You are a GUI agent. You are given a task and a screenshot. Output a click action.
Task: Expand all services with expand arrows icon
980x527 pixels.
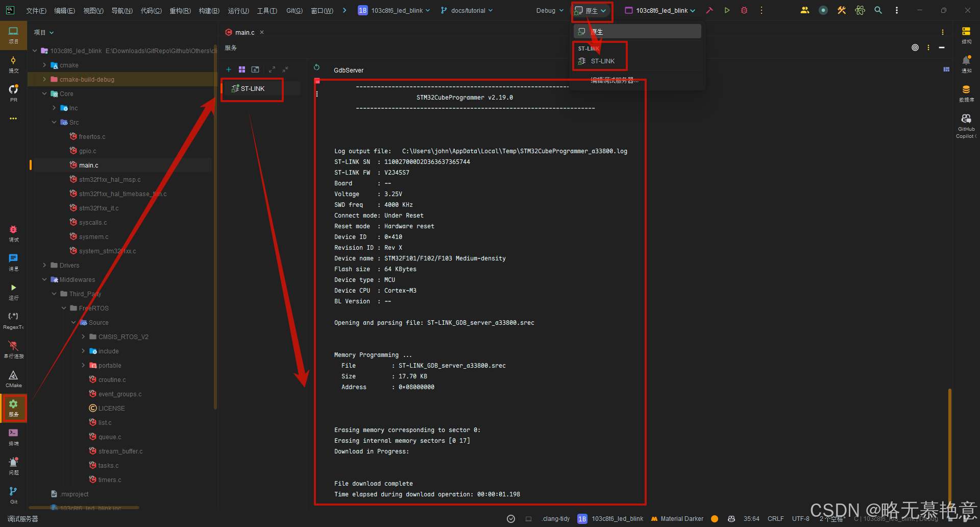pyautogui.click(x=272, y=69)
